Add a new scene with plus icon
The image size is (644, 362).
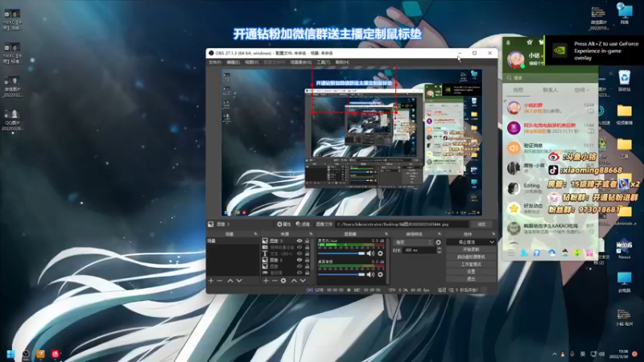click(x=211, y=281)
